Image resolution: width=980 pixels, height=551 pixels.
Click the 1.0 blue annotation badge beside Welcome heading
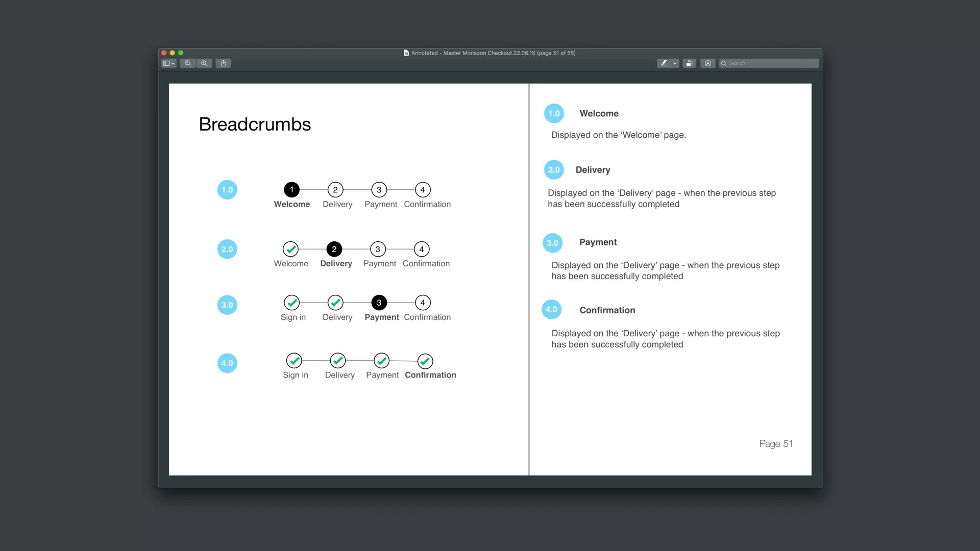pyautogui.click(x=554, y=113)
